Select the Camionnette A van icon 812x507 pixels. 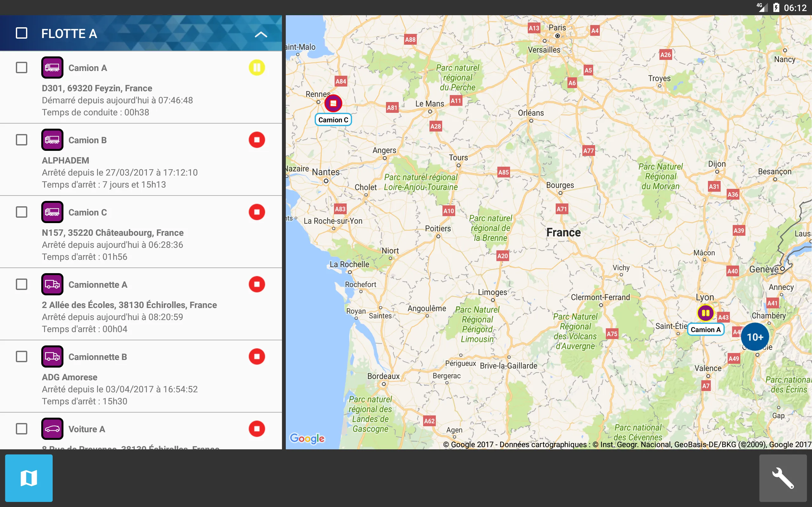click(x=52, y=284)
